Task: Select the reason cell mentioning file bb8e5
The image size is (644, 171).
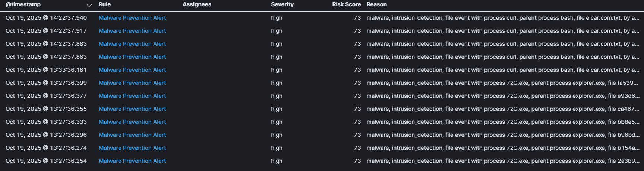Action: tap(502, 122)
